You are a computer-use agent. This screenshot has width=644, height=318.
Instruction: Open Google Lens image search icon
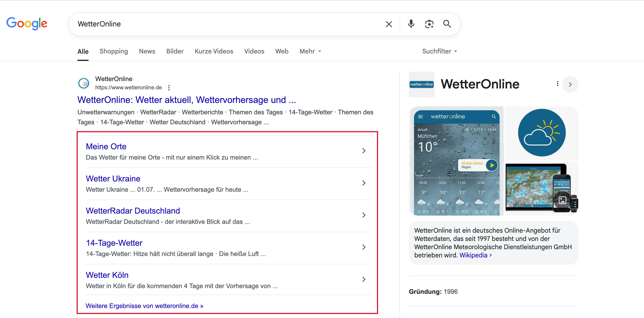pos(429,24)
